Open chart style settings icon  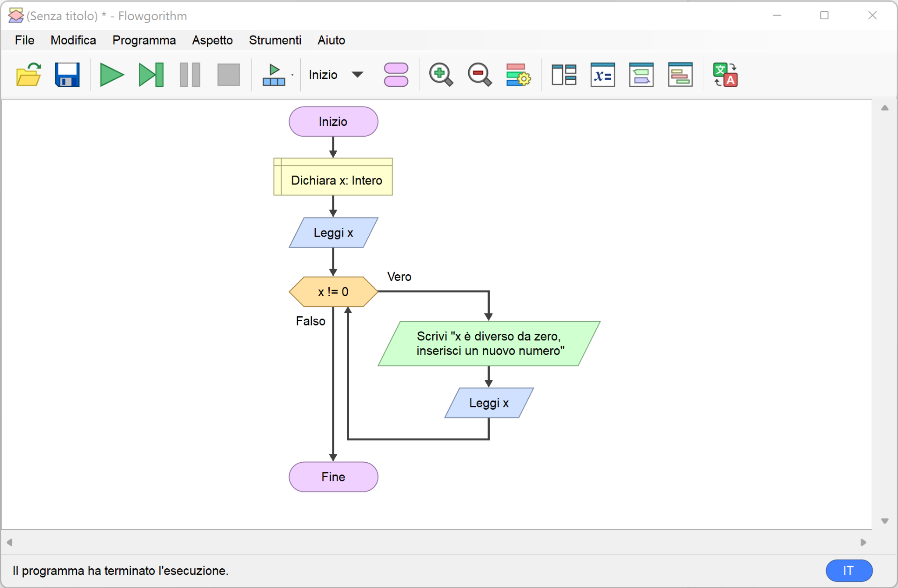point(518,75)
